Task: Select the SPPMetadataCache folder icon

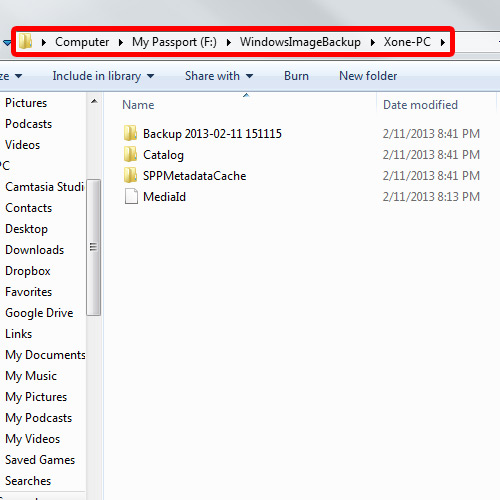Action: pos(130,175)
